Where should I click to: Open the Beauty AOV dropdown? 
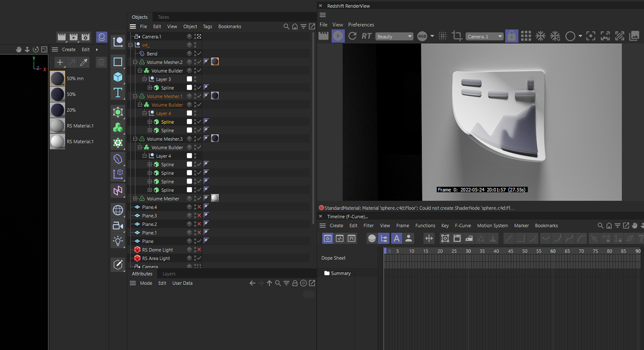[394, 36]
